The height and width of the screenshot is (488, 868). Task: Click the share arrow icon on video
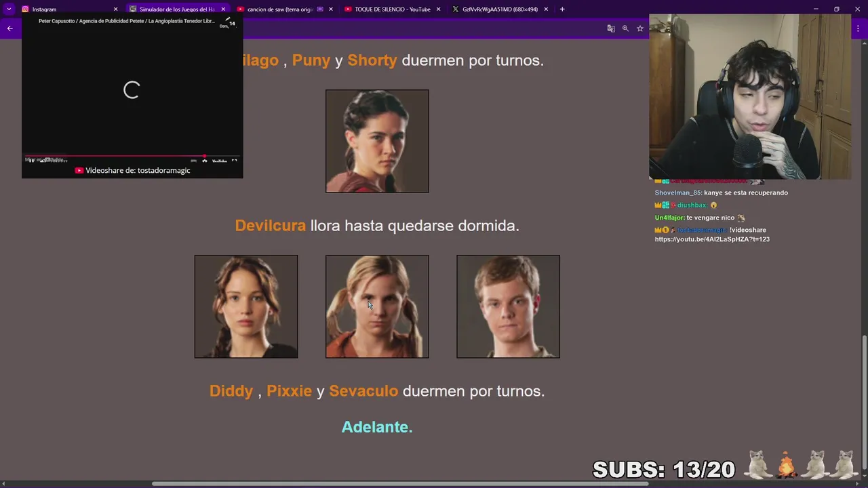[228, 20]
